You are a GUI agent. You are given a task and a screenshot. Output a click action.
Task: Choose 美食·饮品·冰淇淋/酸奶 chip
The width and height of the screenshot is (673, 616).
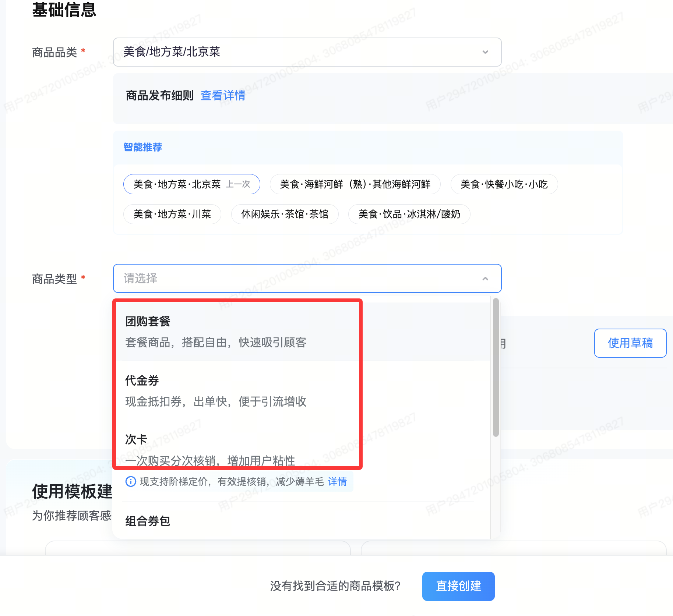(409, 214)
